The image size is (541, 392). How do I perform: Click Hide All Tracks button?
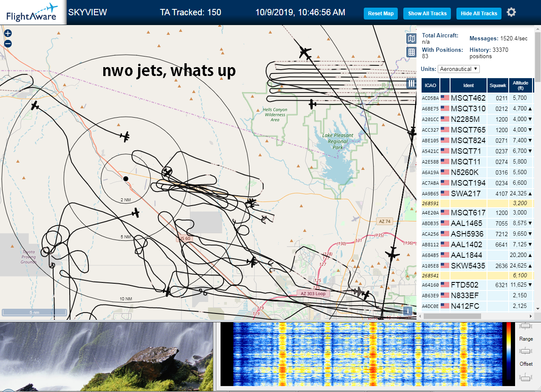479,14
